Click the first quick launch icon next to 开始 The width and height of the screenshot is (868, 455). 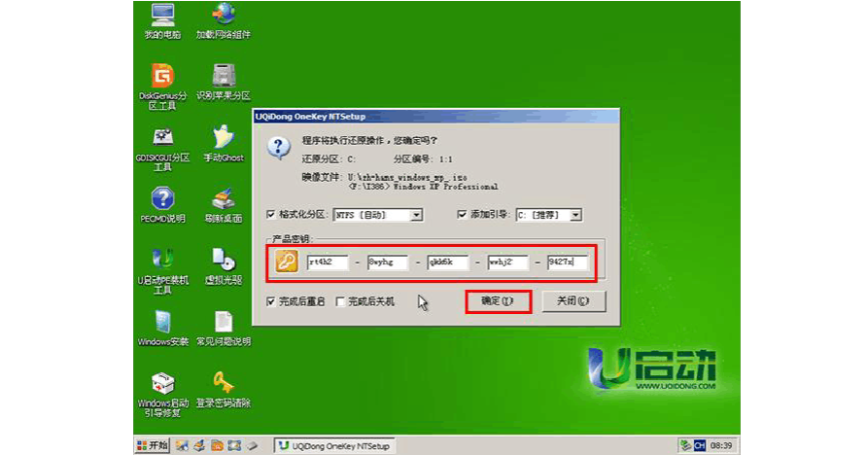point(182,445)
